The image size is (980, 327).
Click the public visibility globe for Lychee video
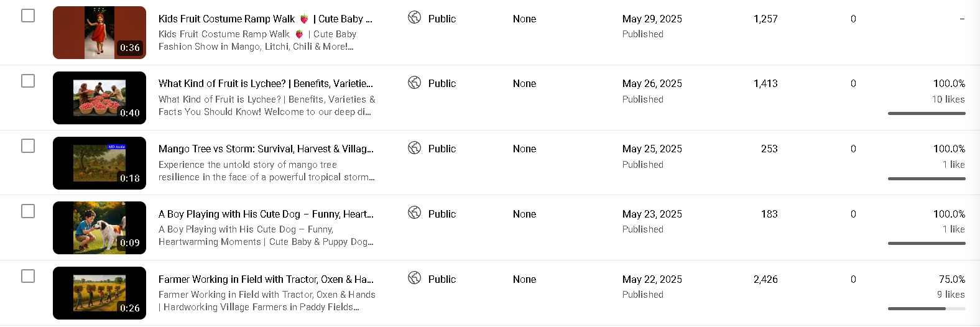point(414,83)
